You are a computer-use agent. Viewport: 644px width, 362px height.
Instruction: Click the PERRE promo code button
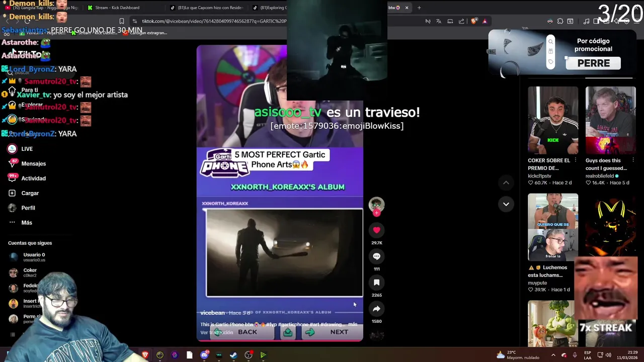(594, 63)
